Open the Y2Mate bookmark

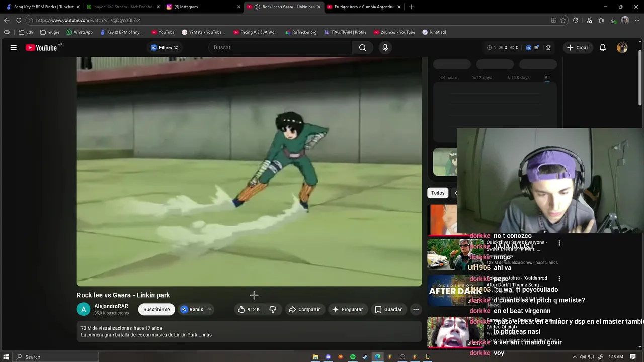[203, 32]
